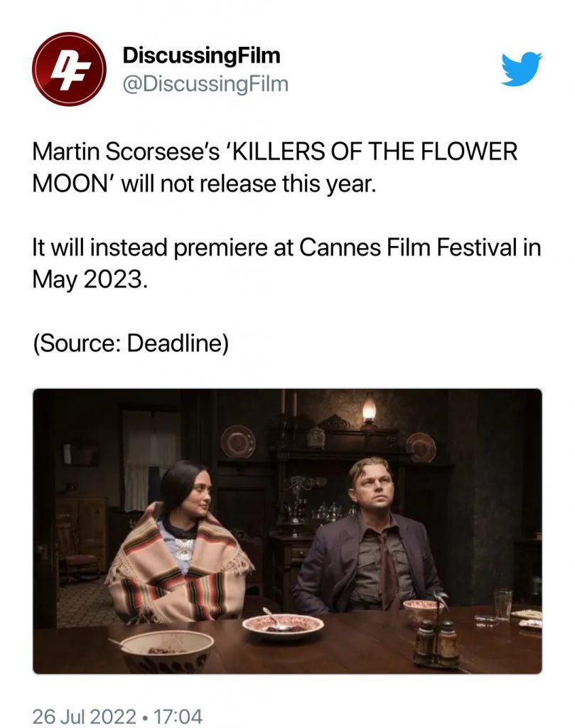Click the 17:04 time in timestamp
Viewport: 575px width, 728px height.
tap(178, 715)
